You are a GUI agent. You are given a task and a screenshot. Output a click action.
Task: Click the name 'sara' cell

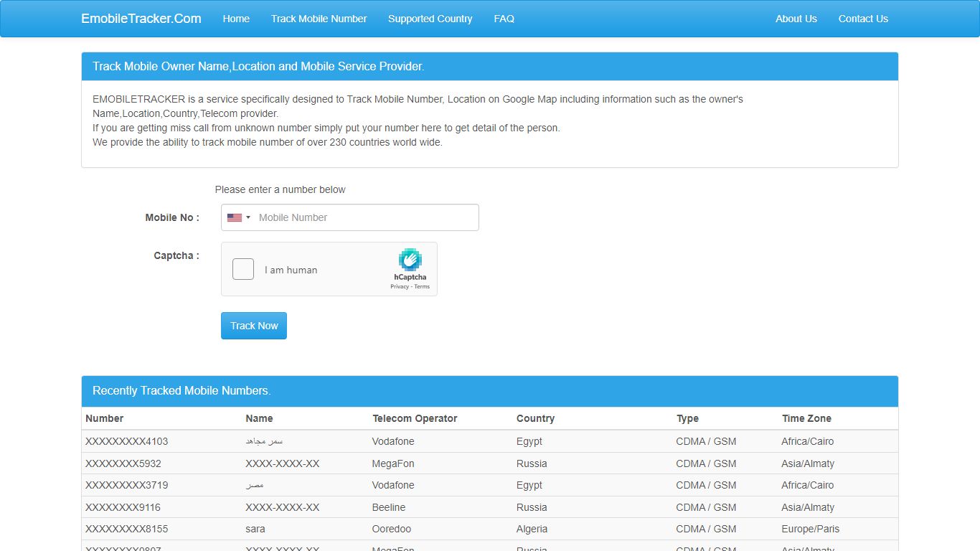point(255,529)
